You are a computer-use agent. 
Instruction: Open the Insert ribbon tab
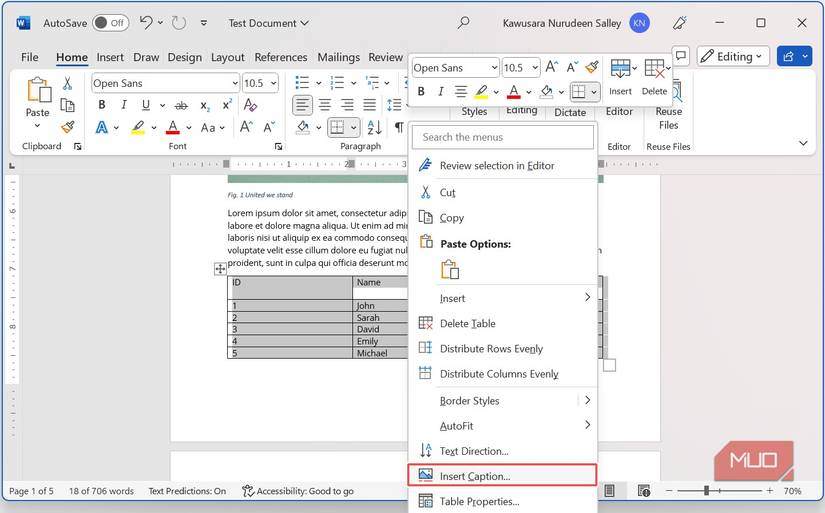click(x=110, y=57)
